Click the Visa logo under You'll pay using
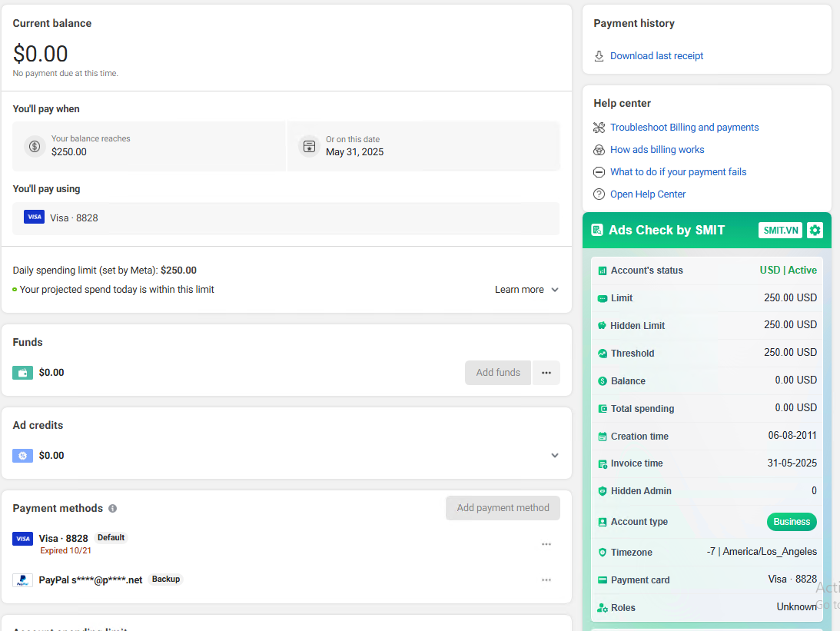840x631 pixels. point(35,217)
